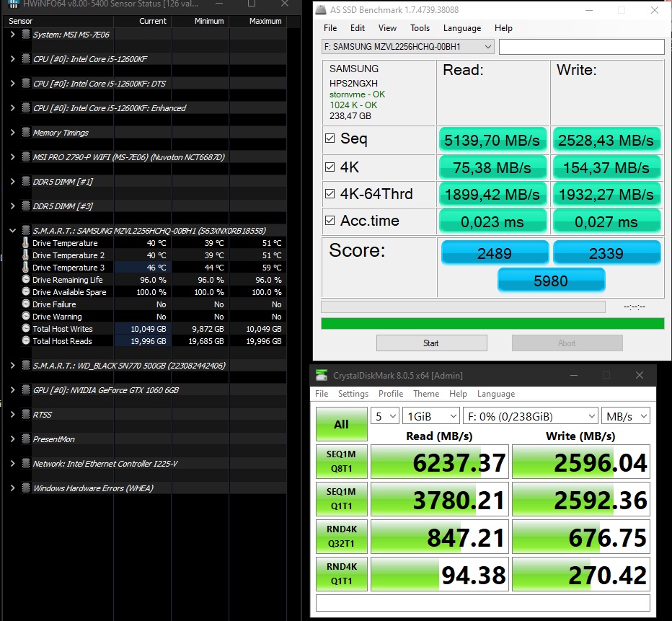Click the HWiNFO64 title bar app icon
This screenshot has height=621, width=672.
point(14,4)
